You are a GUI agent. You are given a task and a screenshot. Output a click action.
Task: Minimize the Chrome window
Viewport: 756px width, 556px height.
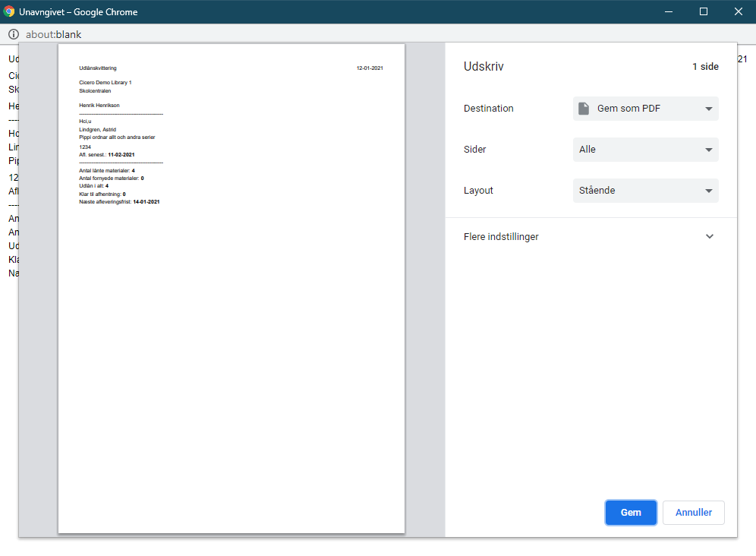[668, 11]
